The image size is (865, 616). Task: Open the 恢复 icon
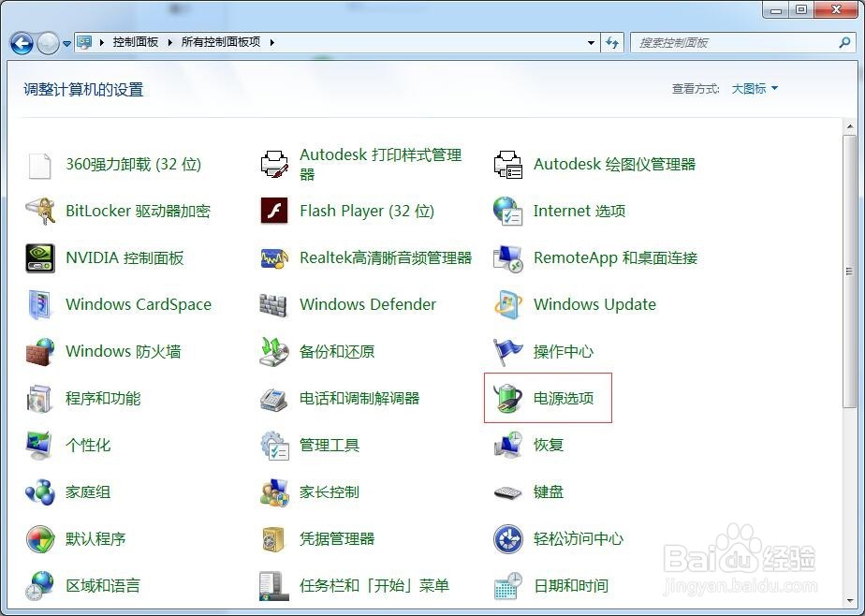pyautogui.click(x=508, y=446)
